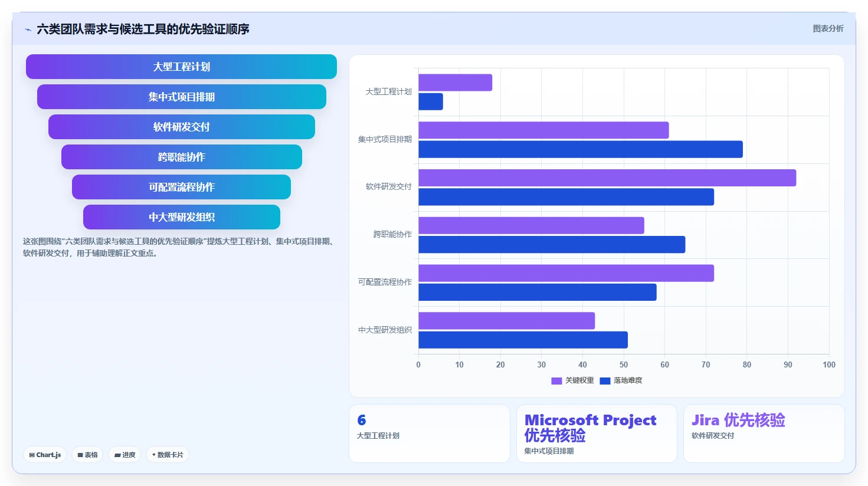Click the 可配置流程协作 y-axis label
The width and height of the screenshot is (868, 486).
(x=385, y=283)
